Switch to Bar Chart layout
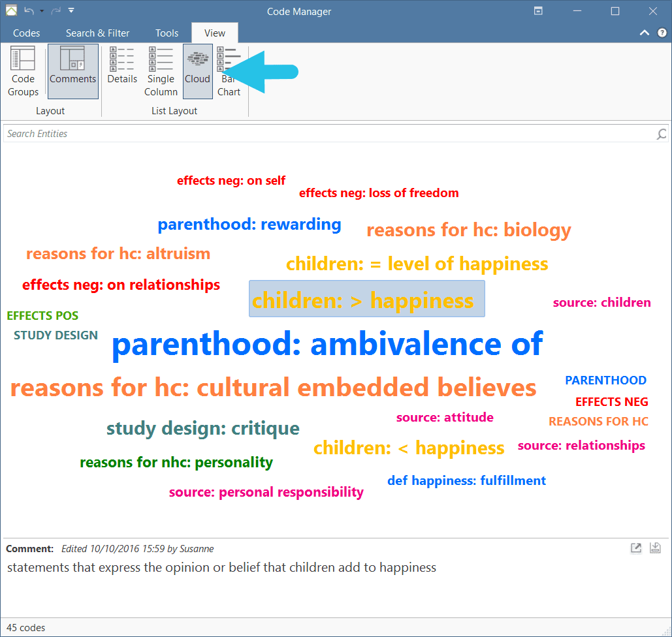 point(229,72)
